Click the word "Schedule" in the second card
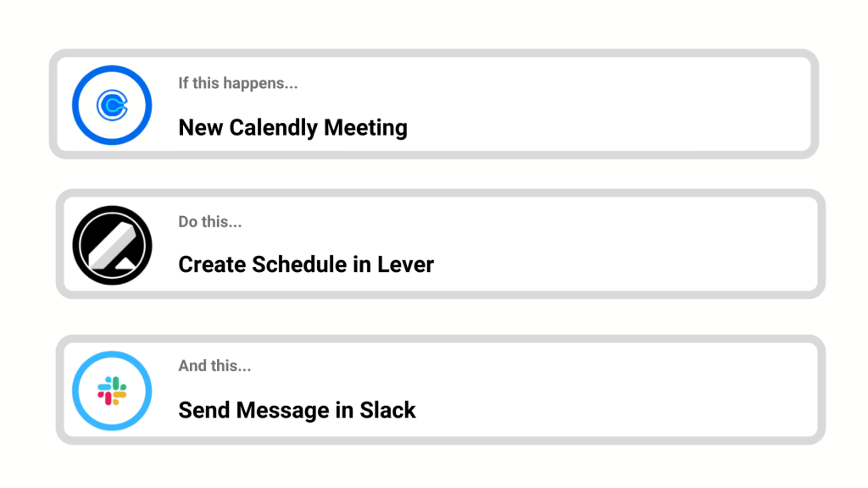The height and width of the screenshot is (488, 868). pyautogui.click(x=299, y=264)
